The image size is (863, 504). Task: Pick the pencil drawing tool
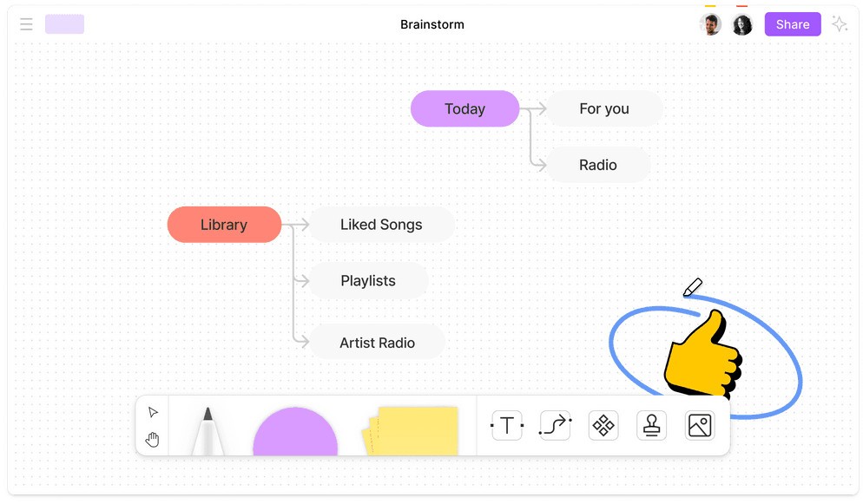(x=208, y=431)
